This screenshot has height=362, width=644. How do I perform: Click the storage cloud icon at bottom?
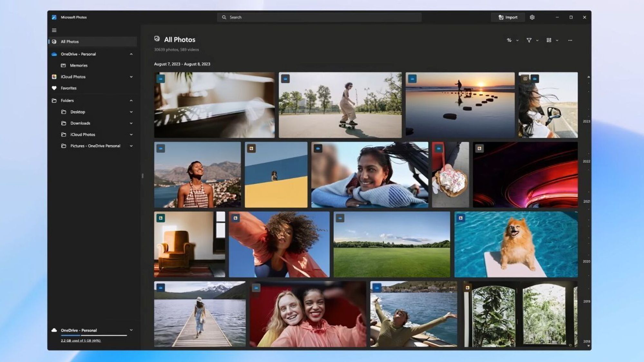(x=54, y=330)
